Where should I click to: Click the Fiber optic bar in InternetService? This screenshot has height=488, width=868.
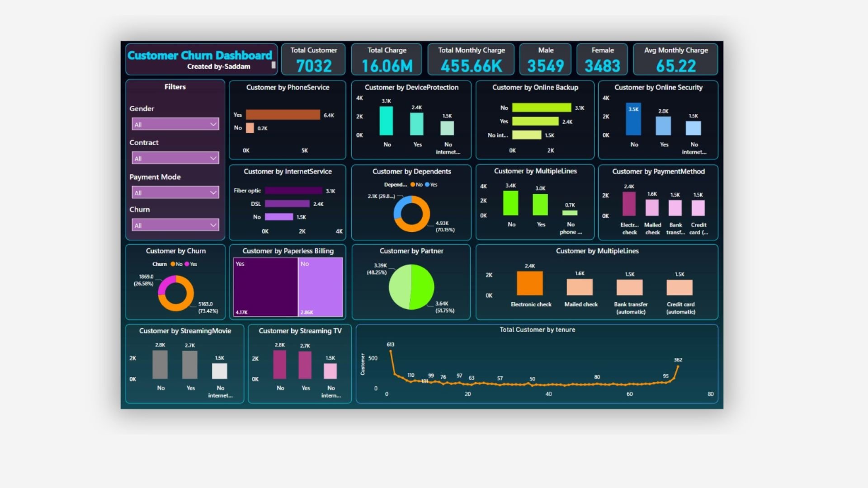pos(293,191)
